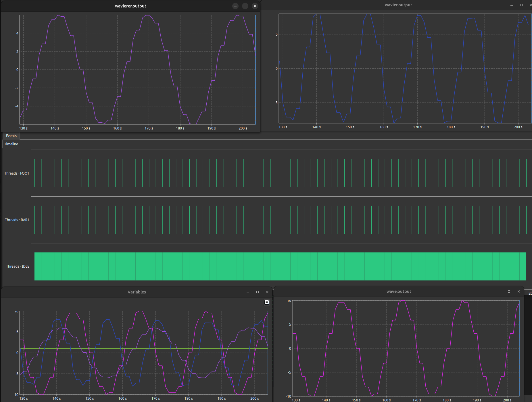
Task: Close the Variables panel
Action: click(267, 292)
